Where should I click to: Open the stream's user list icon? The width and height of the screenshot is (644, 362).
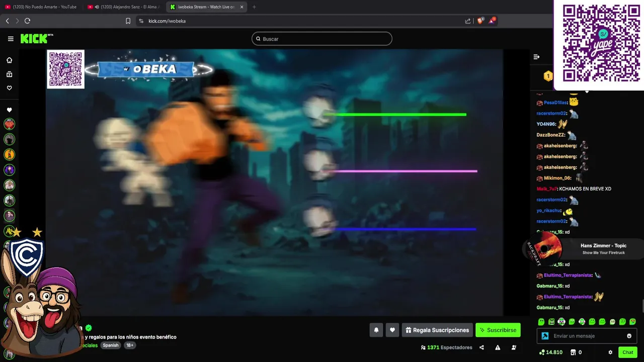coord(514,347)
